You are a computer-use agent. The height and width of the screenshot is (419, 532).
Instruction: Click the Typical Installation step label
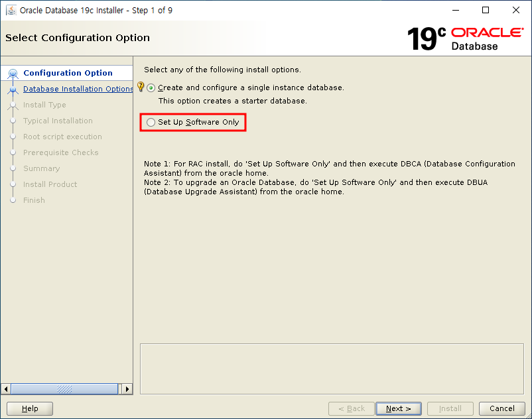pos(58,121)
